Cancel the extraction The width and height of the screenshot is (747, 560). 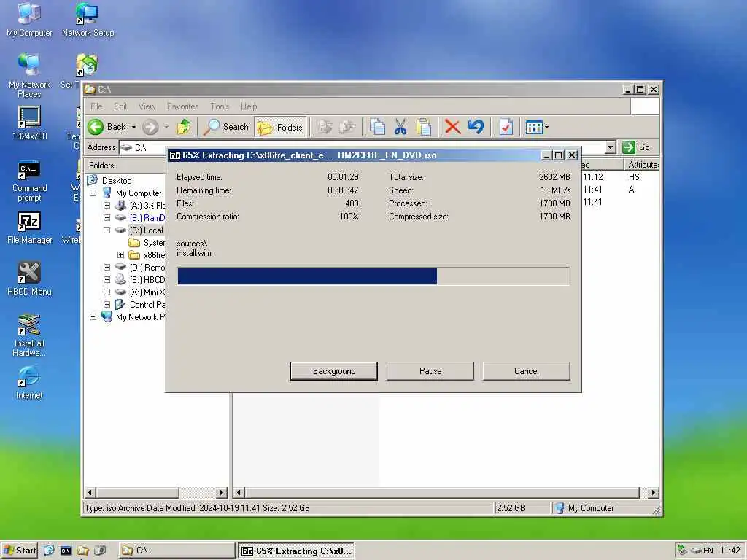[527, 371]
